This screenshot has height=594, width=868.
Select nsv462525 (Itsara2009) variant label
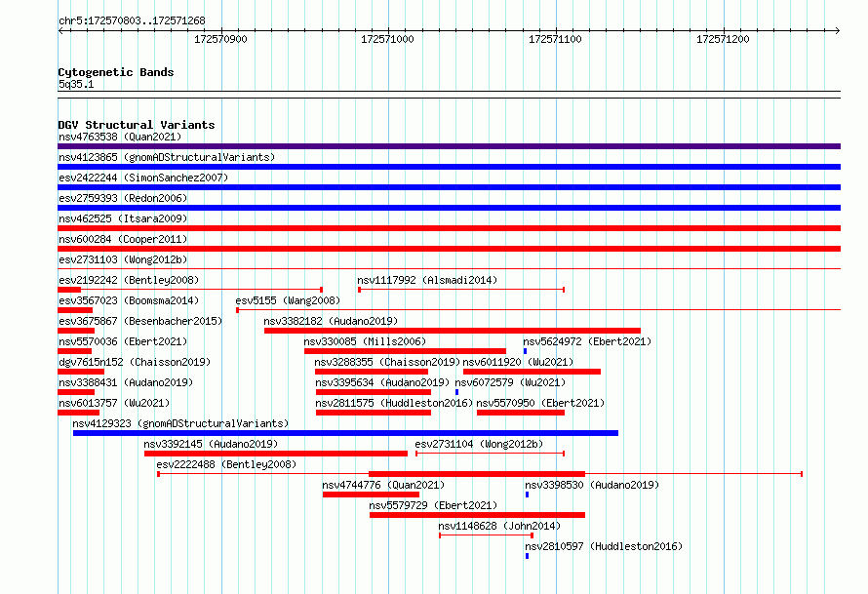pos(123,218)
